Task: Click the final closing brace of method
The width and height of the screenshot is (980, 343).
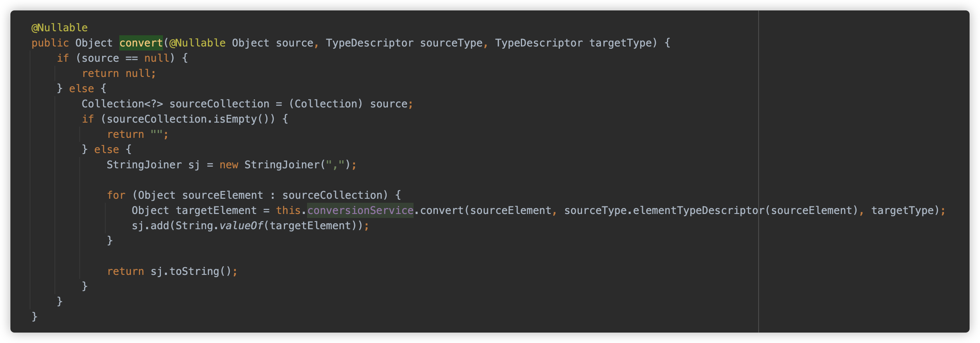Action: click(34, 317)
